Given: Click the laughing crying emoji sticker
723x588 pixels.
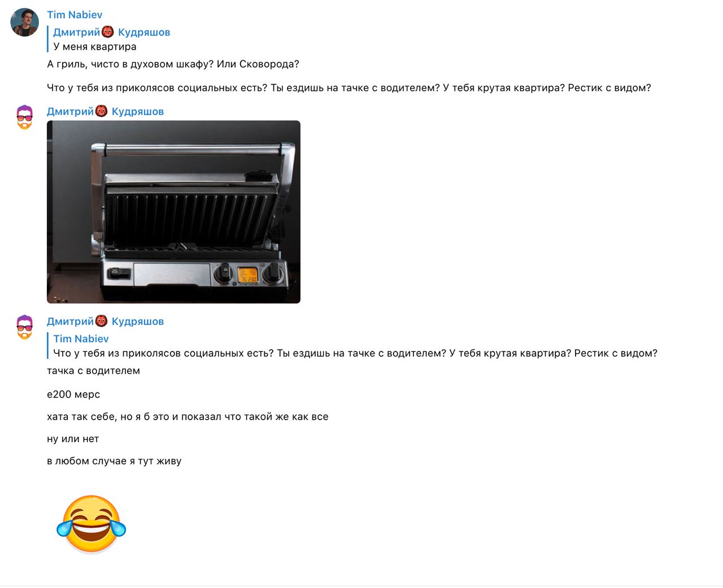Looking at the screenshot, I should [x=91, y=524].
